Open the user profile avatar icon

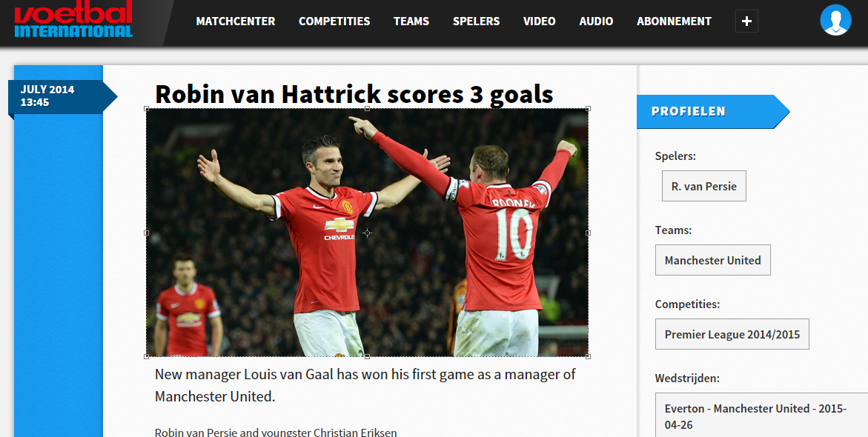pyautogui.click(x=835, y=21)
